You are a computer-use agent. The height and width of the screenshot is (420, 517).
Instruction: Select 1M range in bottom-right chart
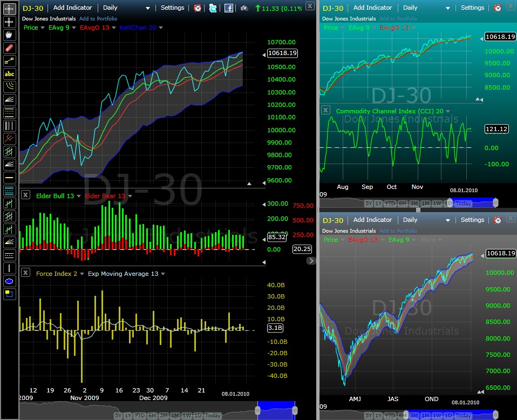pos(425,415)
